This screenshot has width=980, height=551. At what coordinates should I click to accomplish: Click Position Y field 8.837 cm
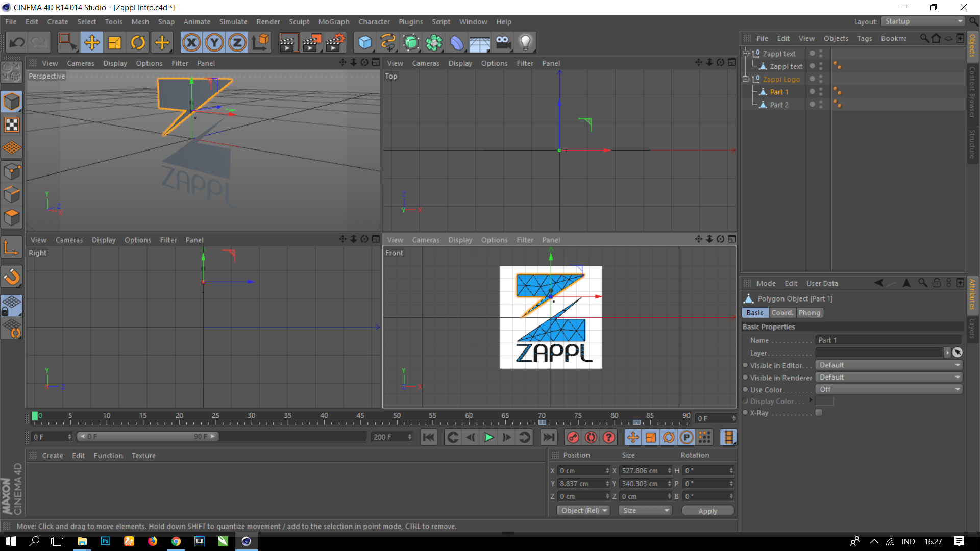pyautogui.click(x=583, y=484)
